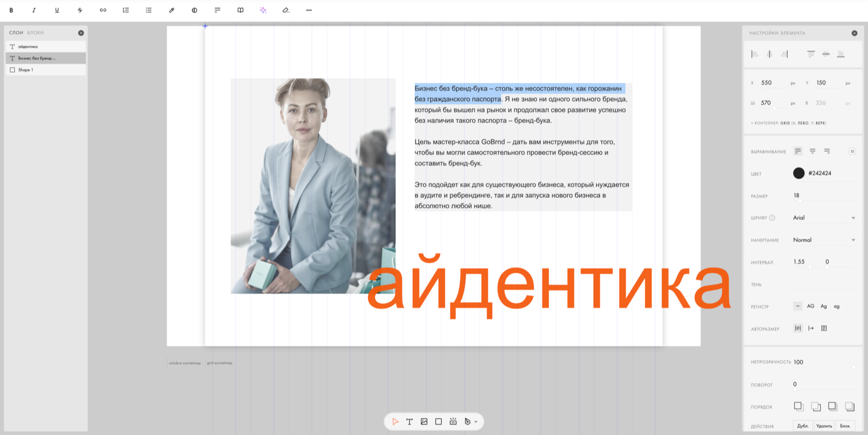Viewport: 868px width, 435px height.
Task: Click the Блок. lock button
Action: click(x=845, y=426)
